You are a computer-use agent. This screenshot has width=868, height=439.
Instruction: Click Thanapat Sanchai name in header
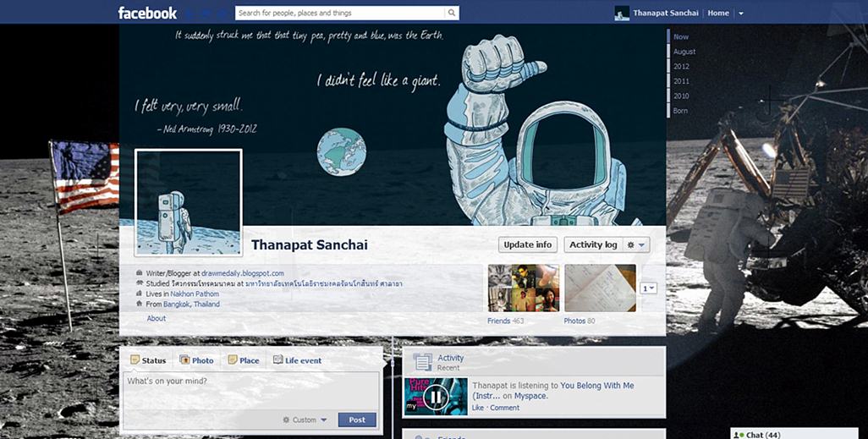(x=666, y=14)
